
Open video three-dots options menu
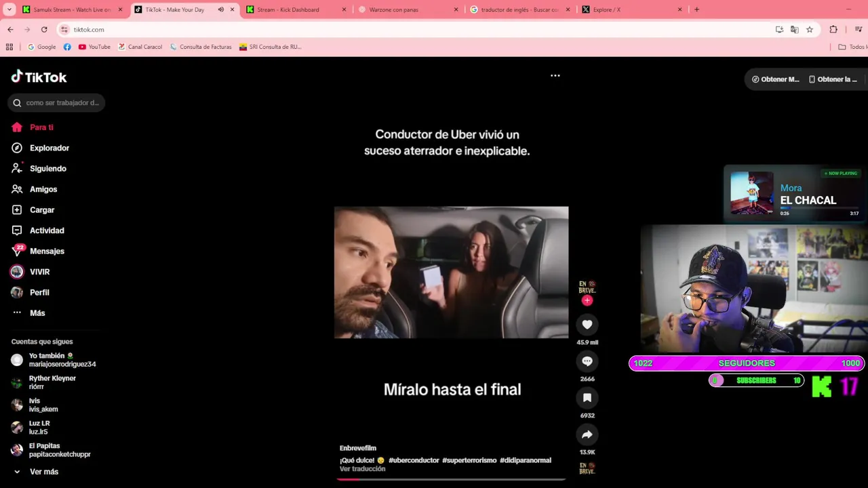pyautogui.click(x=555, y=76)
